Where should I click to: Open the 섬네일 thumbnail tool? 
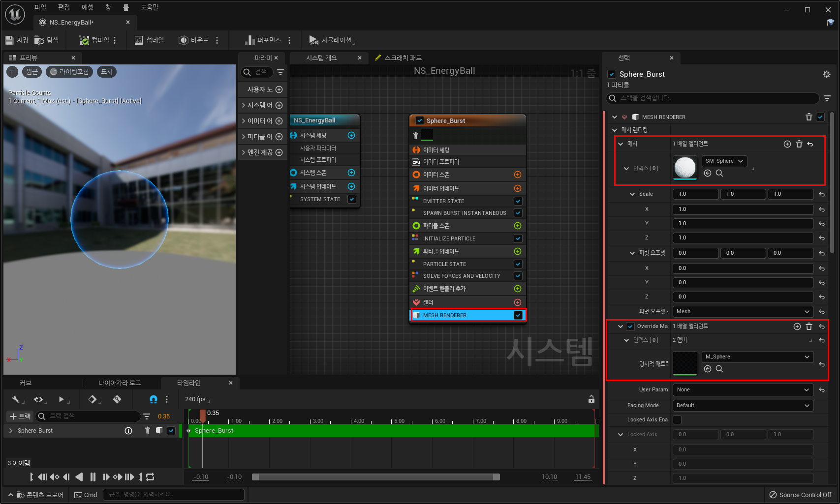149,40
